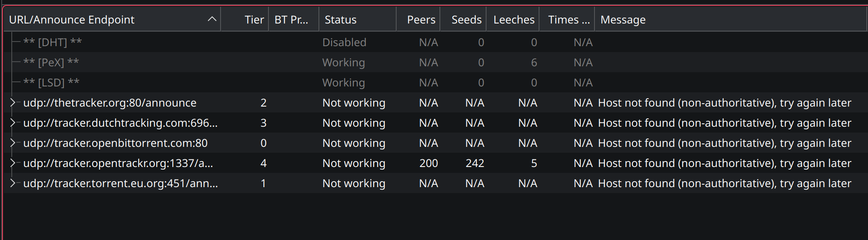Select the ** [DHT] ** row

point(53,42)
